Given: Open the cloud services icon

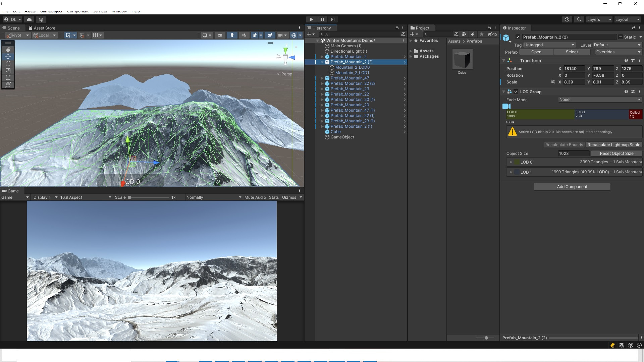Looking at the screenshot, I should 29,19.
